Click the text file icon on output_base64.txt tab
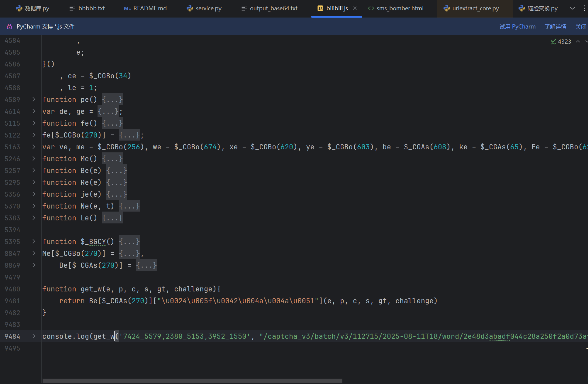588x384 pixels. 244,8
